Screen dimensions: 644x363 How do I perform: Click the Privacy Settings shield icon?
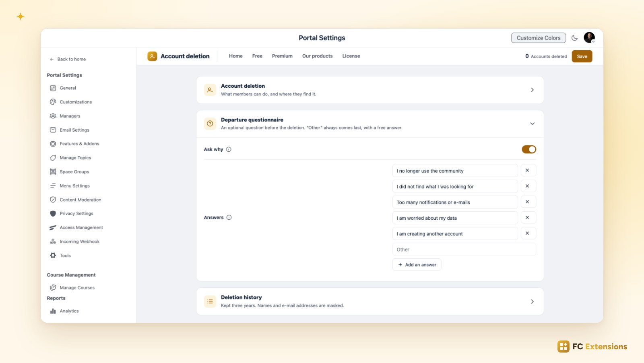[53, 214]
